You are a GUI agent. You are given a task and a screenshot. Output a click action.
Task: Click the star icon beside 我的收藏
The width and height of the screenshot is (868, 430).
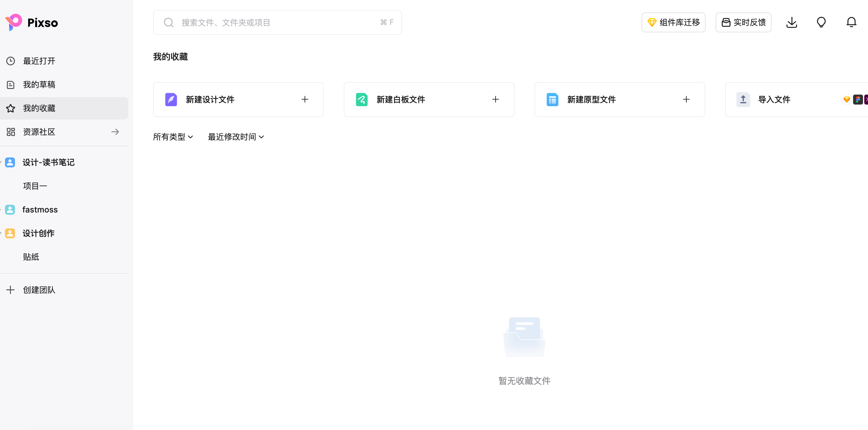[11, 108]
